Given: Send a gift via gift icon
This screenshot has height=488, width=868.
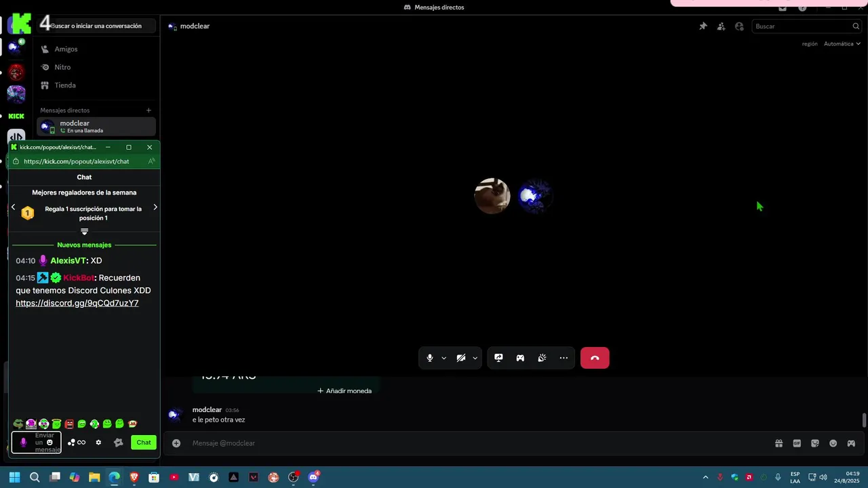Looking at the screenshot, I should [778, 443].
